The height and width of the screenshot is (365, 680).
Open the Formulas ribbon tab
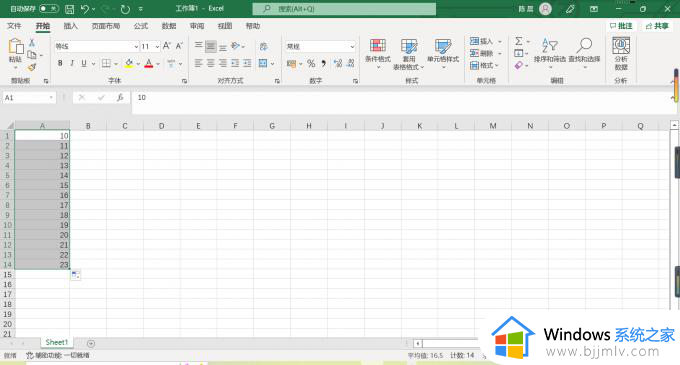coord(141,26)
